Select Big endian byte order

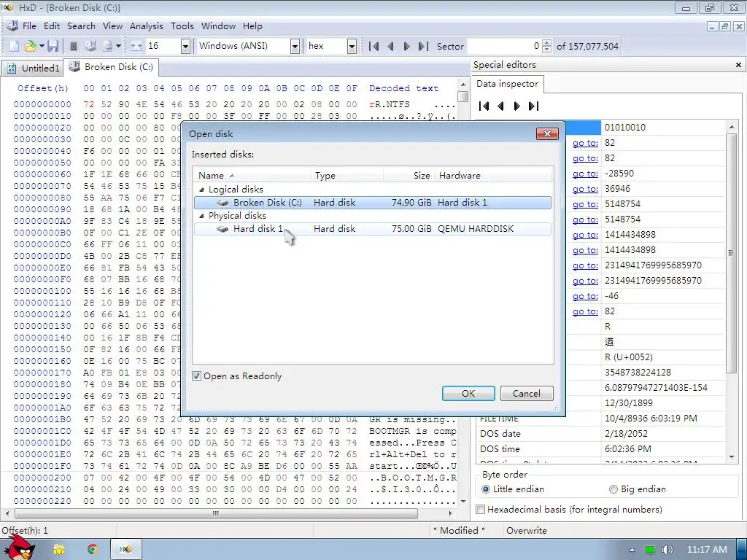(614, 489)
